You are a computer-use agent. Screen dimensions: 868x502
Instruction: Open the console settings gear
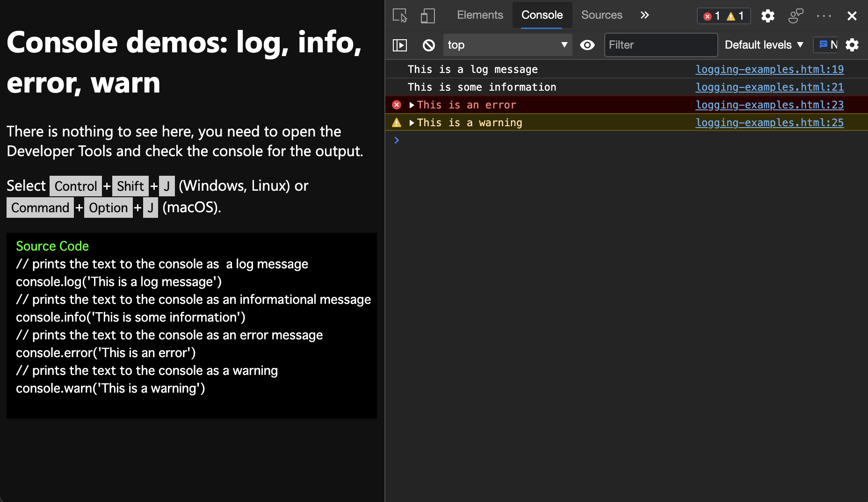(853, 45)
